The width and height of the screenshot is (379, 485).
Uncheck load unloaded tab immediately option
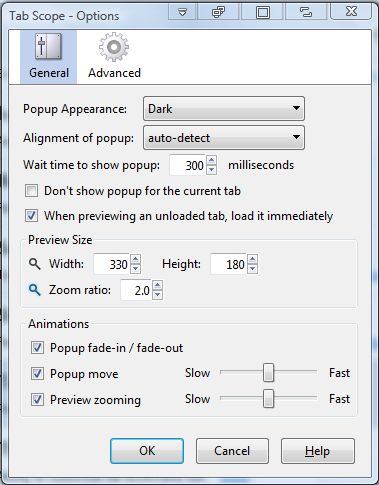[31, 216]
